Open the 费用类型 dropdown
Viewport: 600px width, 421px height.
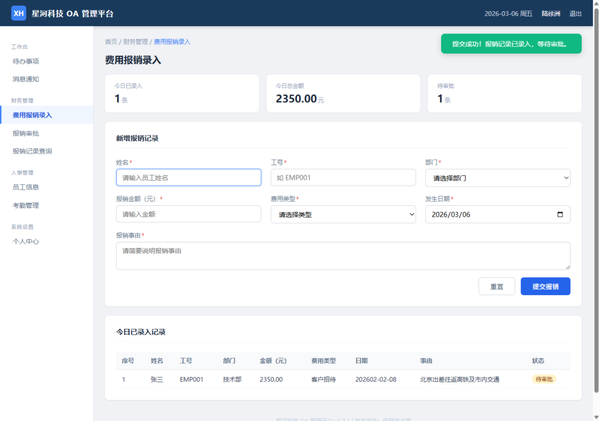pyautogui.click(x=342, y=214)
